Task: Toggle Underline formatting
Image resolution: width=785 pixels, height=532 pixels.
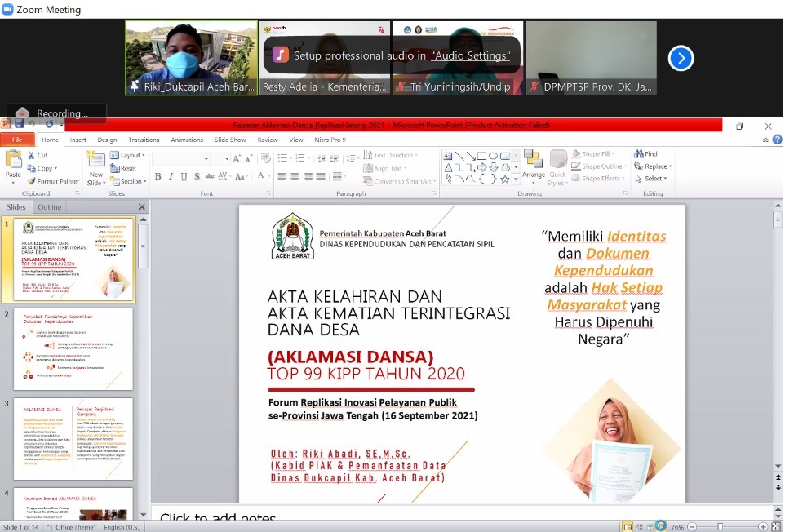Action: pyautogui.click(x=184, y=176)
